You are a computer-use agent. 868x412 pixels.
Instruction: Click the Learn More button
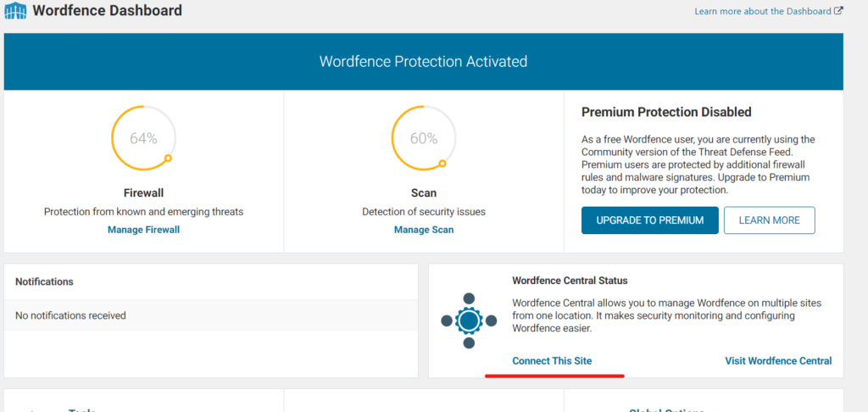tap(770, 220)
